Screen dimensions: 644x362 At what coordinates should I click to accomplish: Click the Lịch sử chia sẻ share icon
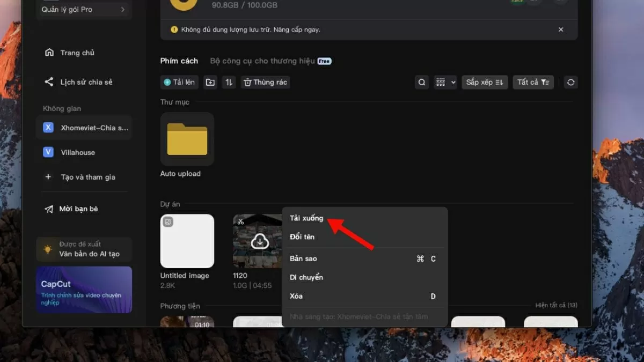pos(49,82)
